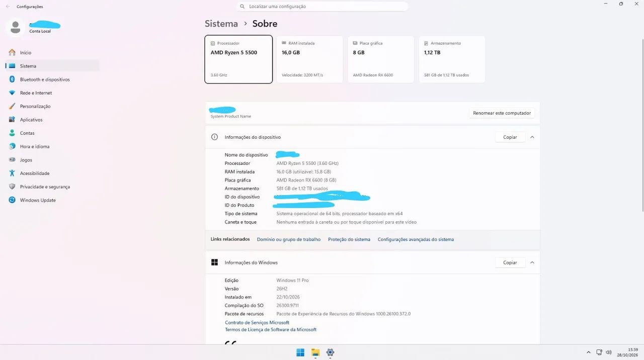The width and height of the screenshot is (644, 360).
Task: Open the Jogos controller icon
Action: [x=12, y=160]
